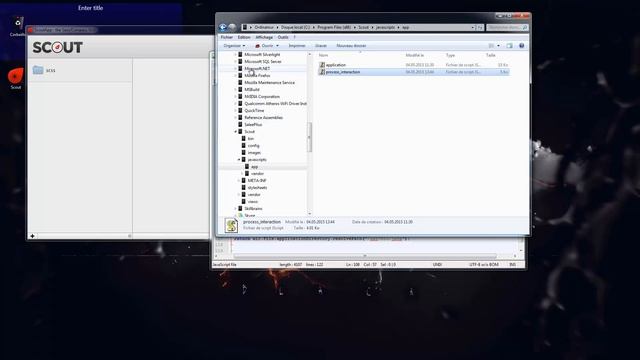Click the Ouvrir toolbar button
Screen dimensions: 640x360
[264, 46]
